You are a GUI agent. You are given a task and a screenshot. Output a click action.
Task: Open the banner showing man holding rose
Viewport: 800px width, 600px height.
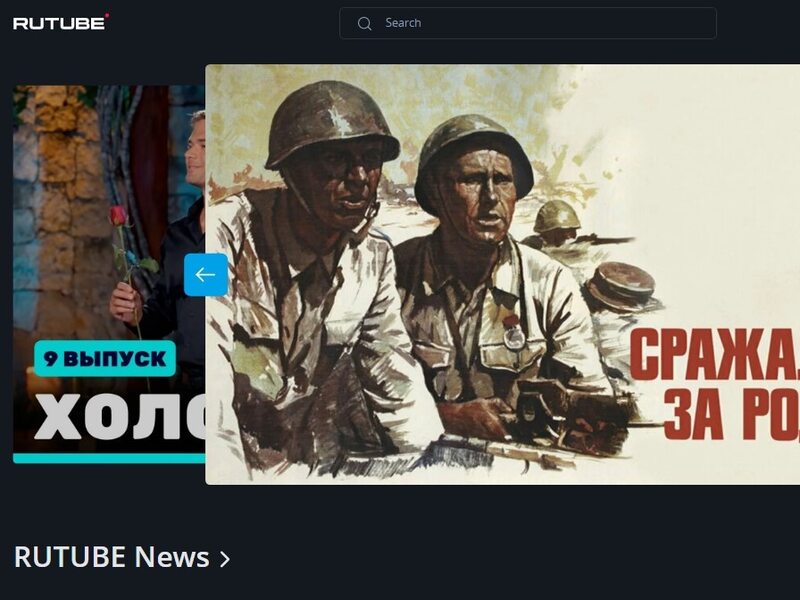tap(109, 269)
